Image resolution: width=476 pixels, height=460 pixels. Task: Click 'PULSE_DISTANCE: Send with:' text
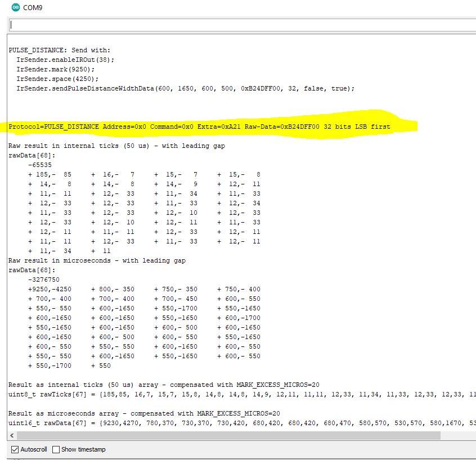(60, 50)
